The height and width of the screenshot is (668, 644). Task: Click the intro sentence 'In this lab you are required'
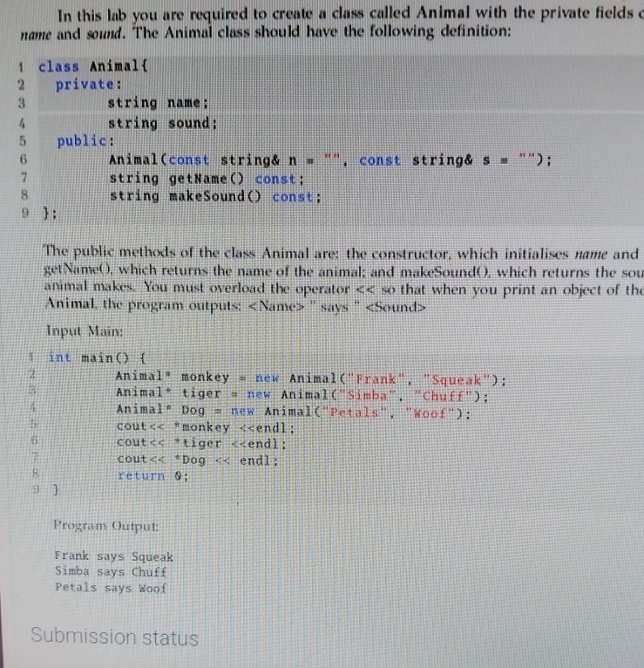pyautogui.click(x=332, y=23)
